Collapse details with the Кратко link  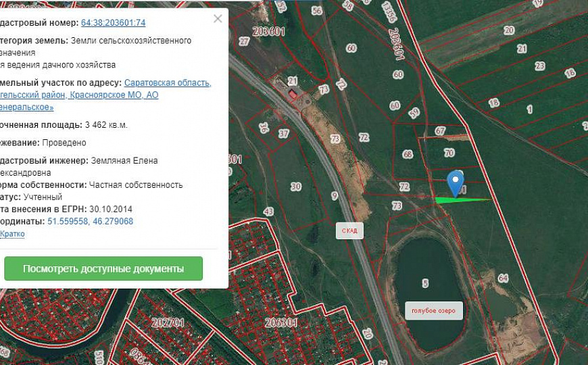pyautogui.click(x=12, y=234)
